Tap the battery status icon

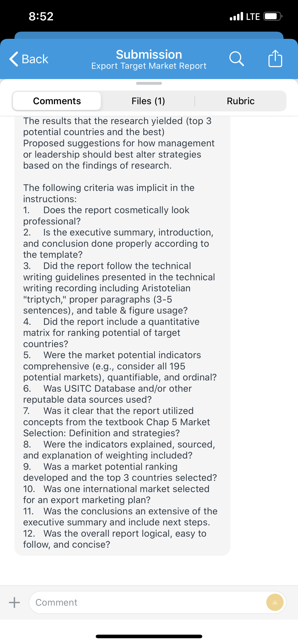[x=273, y=17]
